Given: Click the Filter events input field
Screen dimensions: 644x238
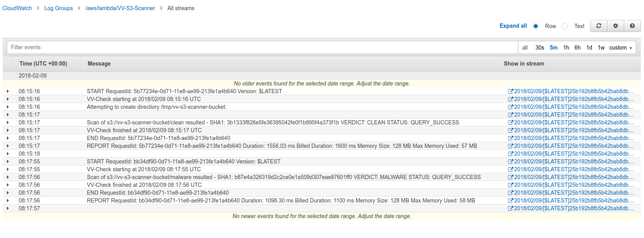Looking at the screenshot, I should [x=262, y=47].
